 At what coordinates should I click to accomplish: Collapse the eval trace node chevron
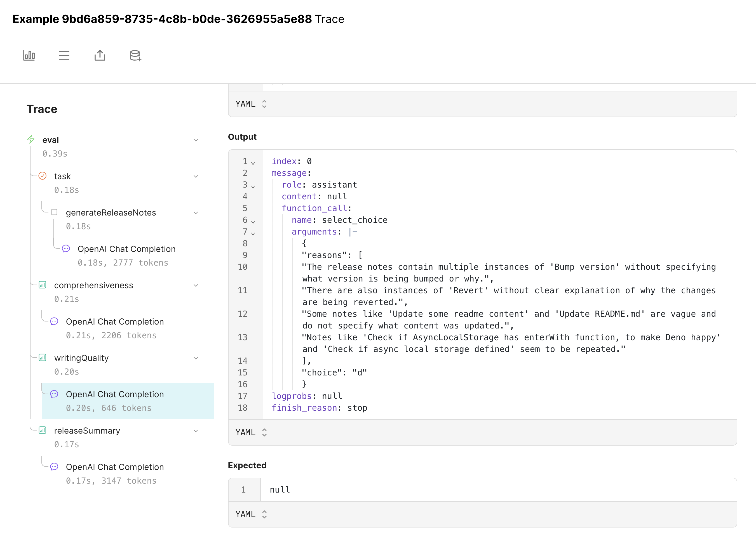(196, 140)
